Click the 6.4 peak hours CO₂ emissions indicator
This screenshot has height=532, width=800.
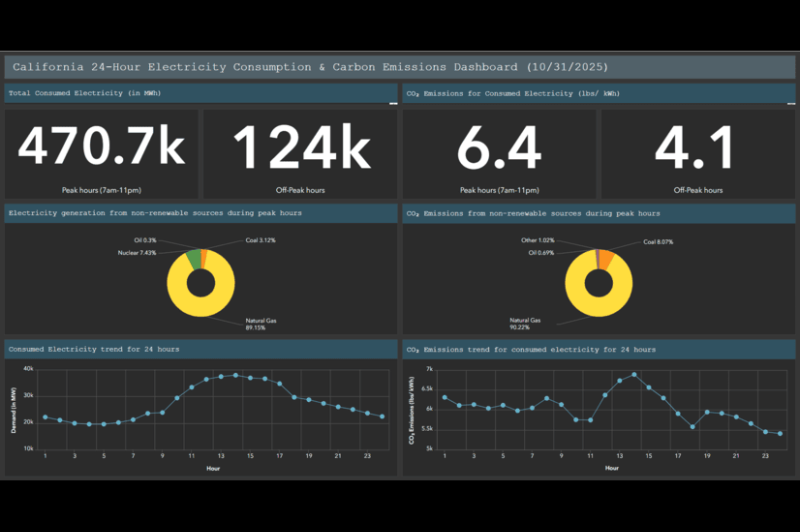coord(499,148)
